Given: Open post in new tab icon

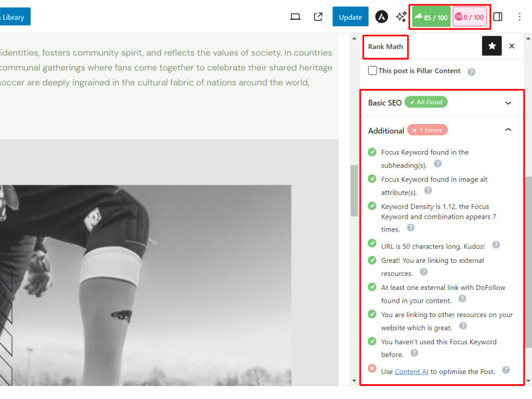Looking at the screenshot, I should pos(318,16).
